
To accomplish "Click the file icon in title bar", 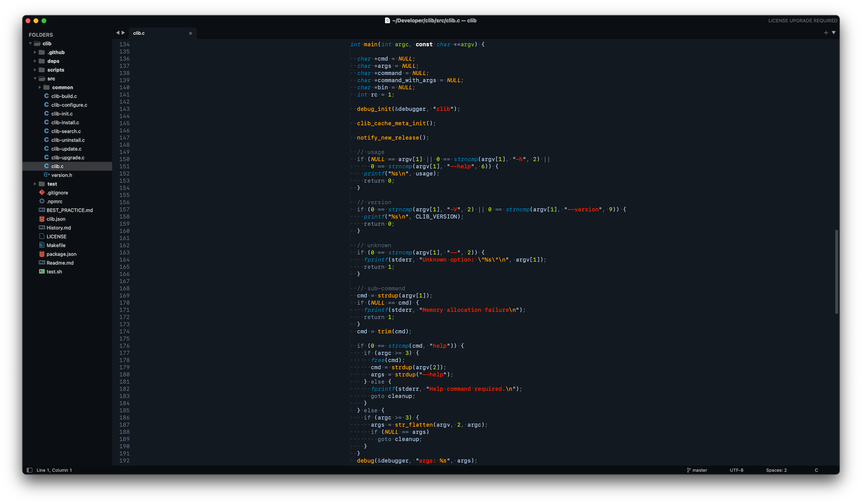I will [387, 20].
